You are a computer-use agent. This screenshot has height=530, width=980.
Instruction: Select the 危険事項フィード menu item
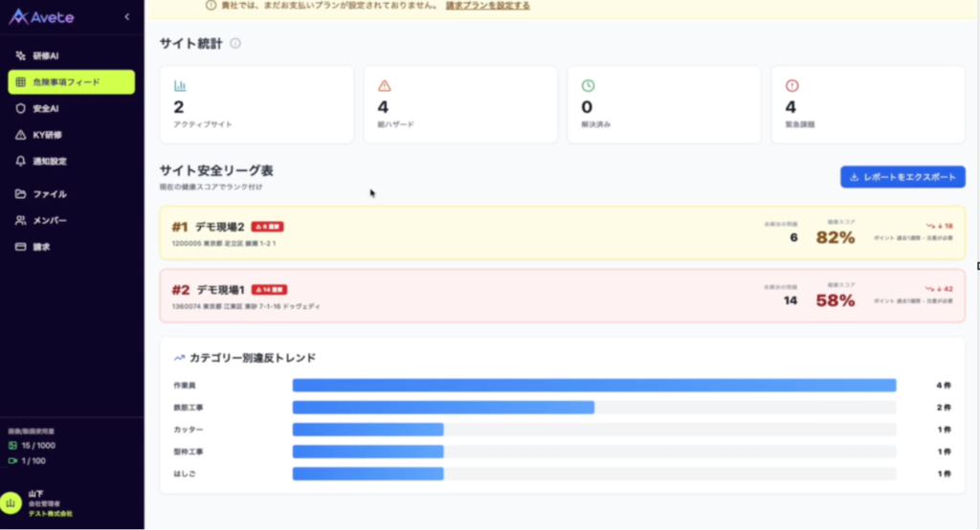71,82
